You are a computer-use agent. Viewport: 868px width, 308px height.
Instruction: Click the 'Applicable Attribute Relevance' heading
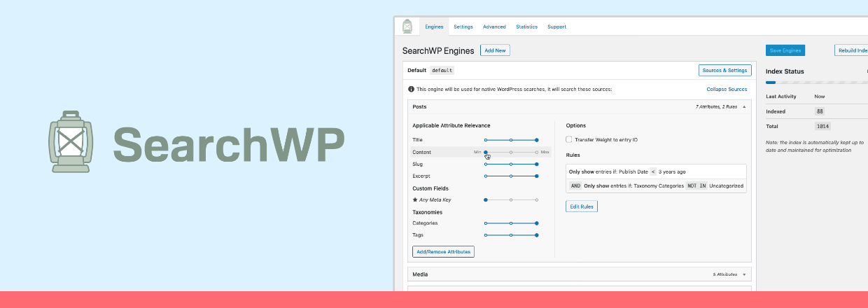[x=451, y=125]
